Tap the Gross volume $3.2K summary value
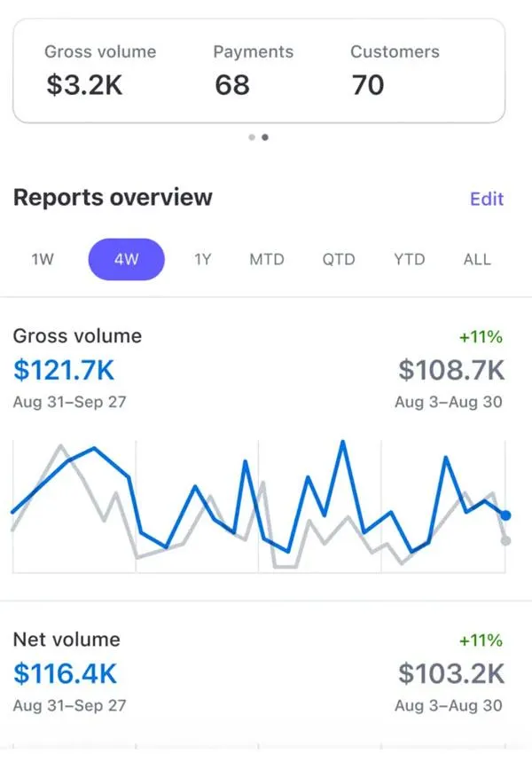Screen dimensions: 532x762 84,85
